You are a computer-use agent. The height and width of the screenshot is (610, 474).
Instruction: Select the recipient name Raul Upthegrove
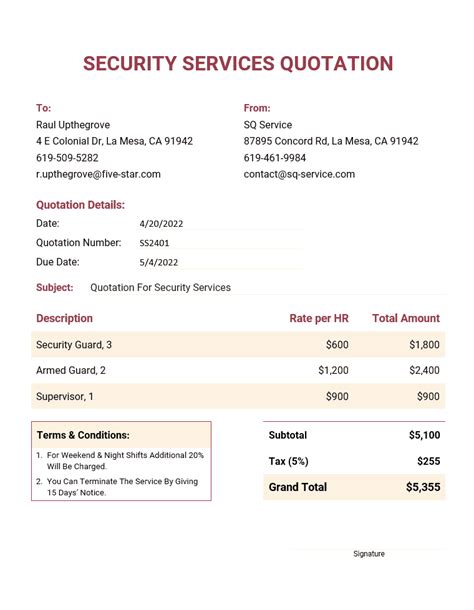pos(73,125)
